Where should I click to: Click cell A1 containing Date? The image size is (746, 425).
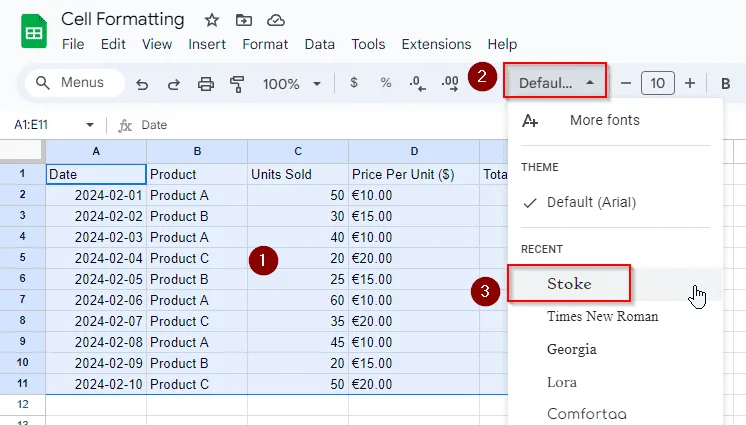[x=96, y=174]
